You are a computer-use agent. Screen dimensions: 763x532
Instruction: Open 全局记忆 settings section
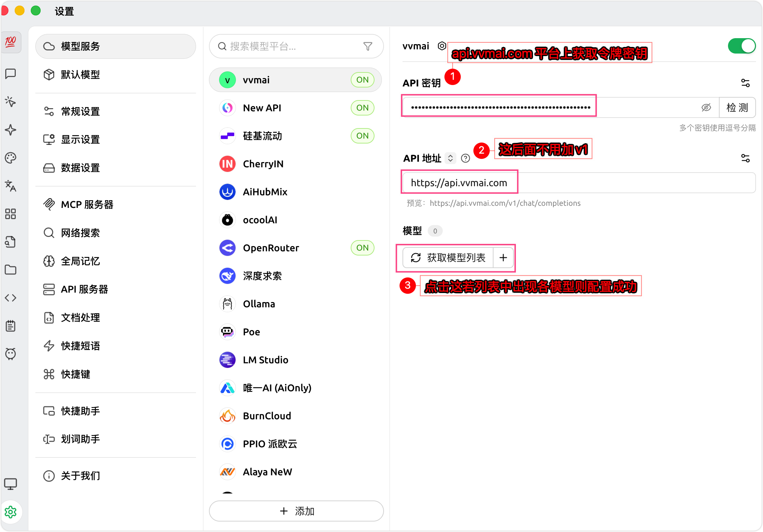(x=115, y=261)
